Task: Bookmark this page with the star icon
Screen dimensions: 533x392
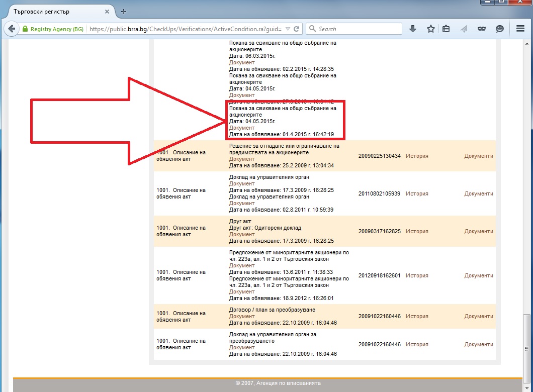Action: (x=430, y=29)
